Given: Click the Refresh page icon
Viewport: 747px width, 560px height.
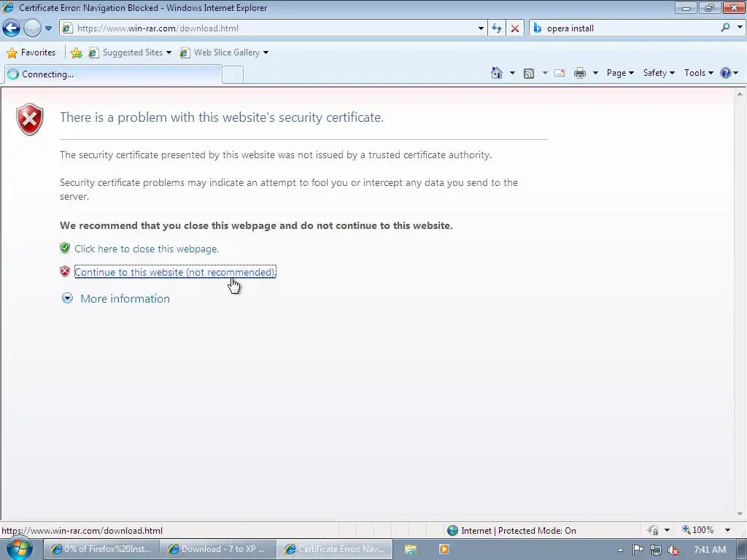Looking at the screenshot, I should pos(497,28).
